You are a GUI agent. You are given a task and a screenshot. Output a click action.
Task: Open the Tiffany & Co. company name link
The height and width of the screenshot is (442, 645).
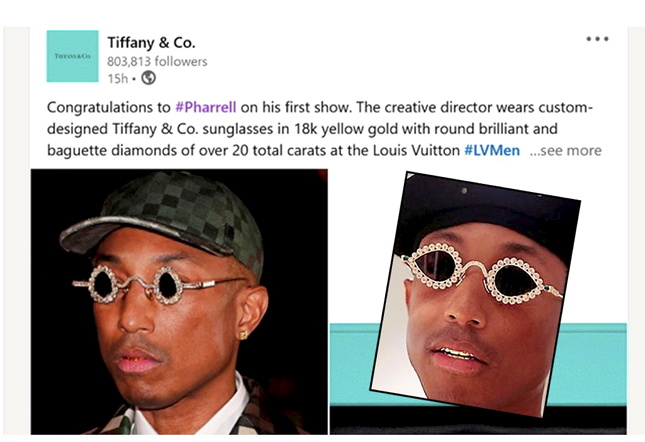[151, 42]
